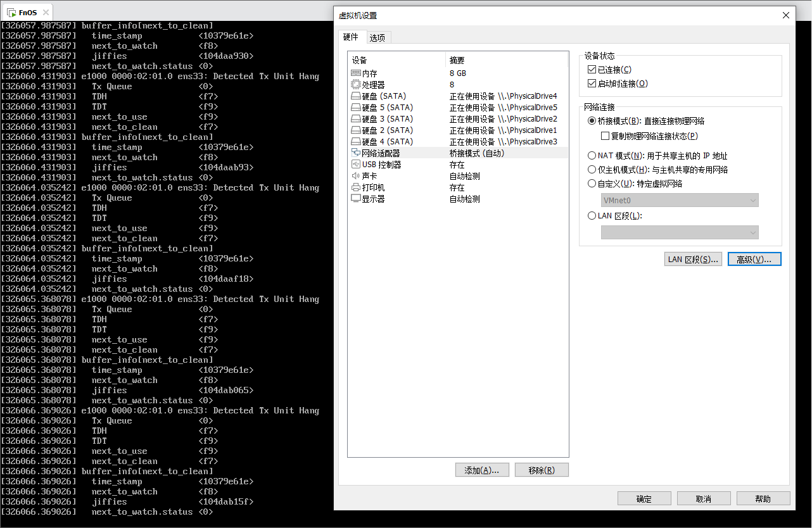Open advanced settings via 高级 button
This screenshot has height=528, width=812.
754,259
